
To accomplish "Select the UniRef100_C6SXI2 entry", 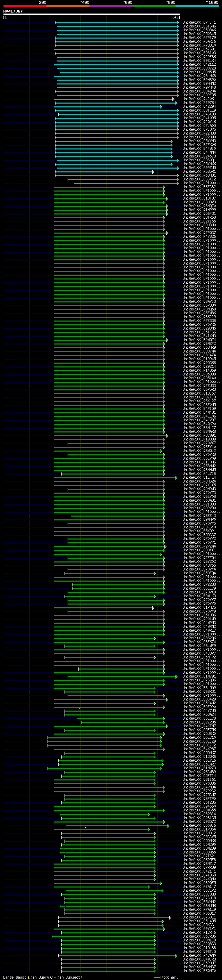I will (199, 179).
